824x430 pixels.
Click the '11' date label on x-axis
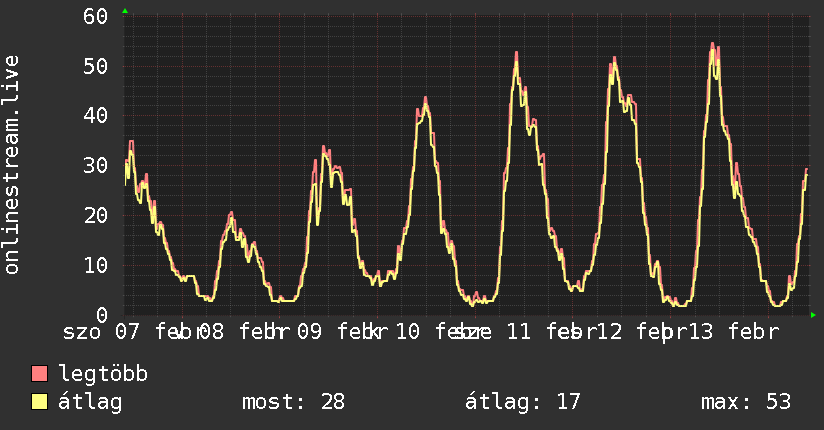[x=518, y=332]
